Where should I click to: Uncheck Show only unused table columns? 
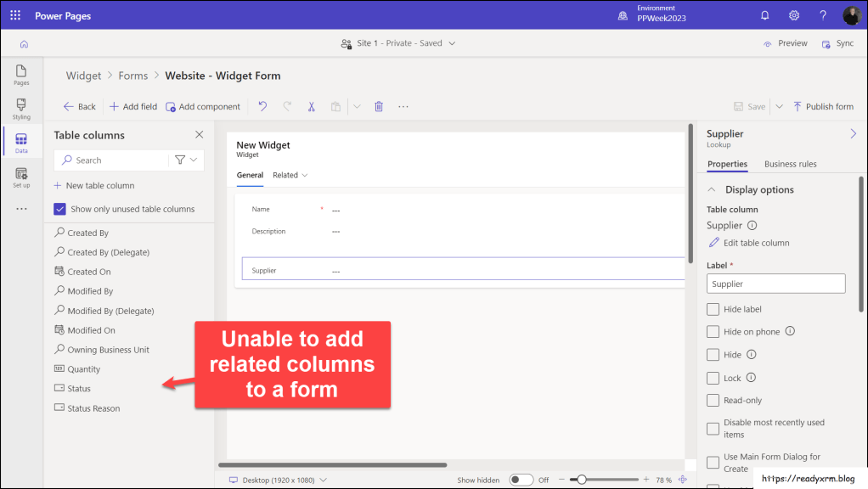(60, 209)
